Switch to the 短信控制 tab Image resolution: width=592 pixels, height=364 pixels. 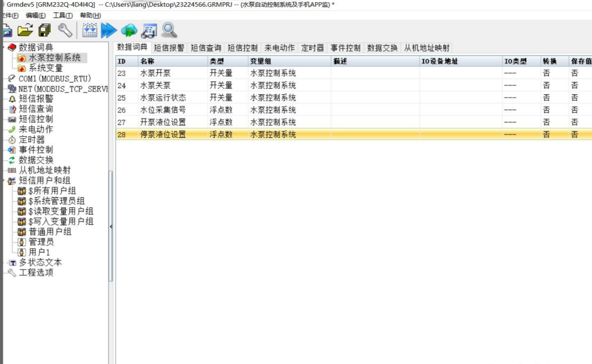coord(243,48)
